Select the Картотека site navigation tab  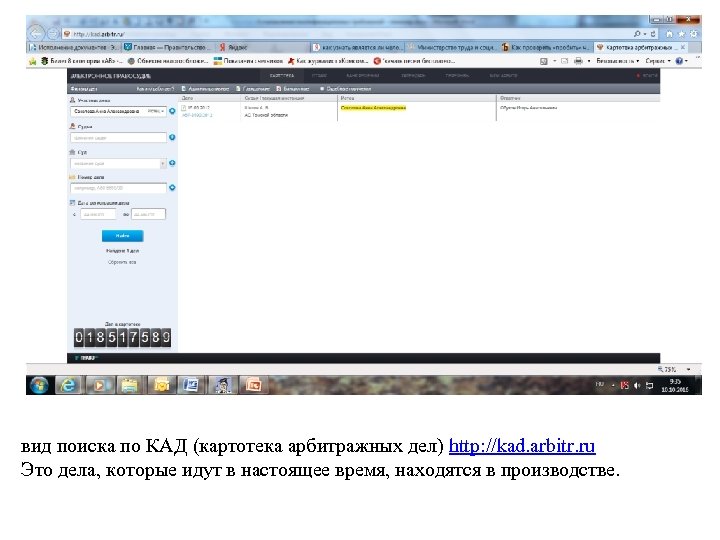coord(281,75)
